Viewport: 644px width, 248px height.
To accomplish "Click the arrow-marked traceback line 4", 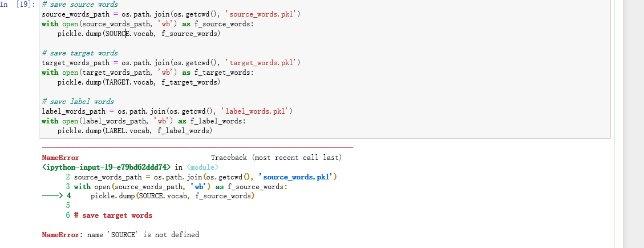I will point(148,196).
